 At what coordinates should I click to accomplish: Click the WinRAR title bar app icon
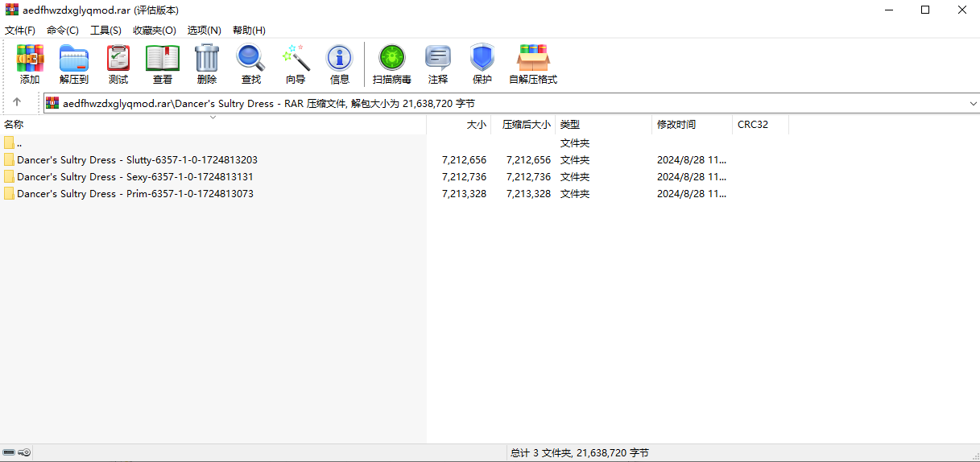coord(12,10)
